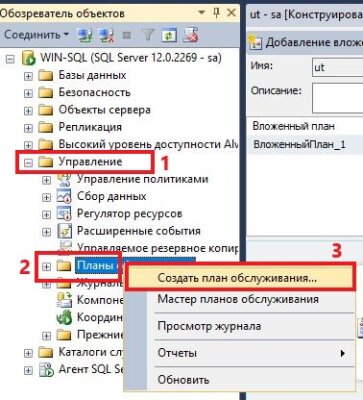The width and height of the screenshot is (363, 400).
Task: Click the toolbar icon with red cross after the refresh icon
Action: 190,35
